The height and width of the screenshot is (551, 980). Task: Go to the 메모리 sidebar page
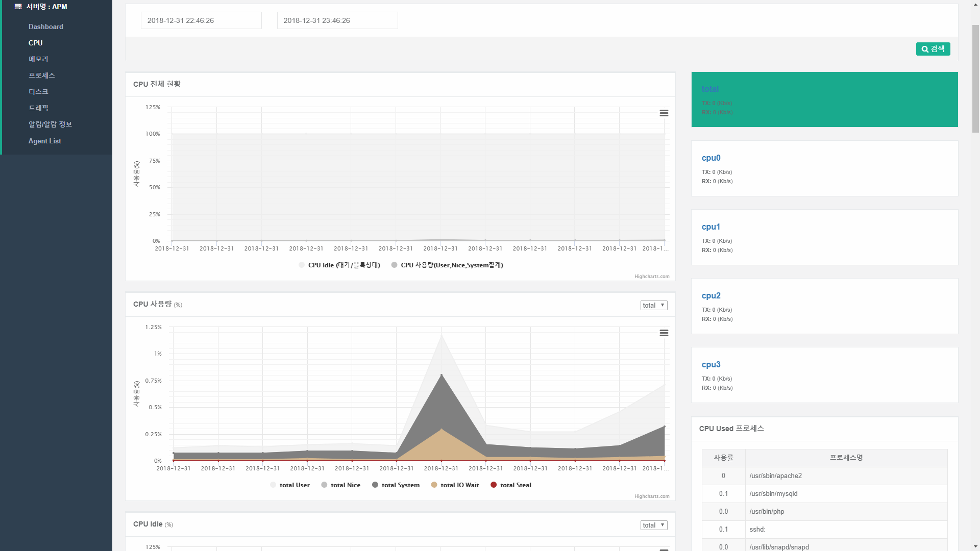pos(38,59)
